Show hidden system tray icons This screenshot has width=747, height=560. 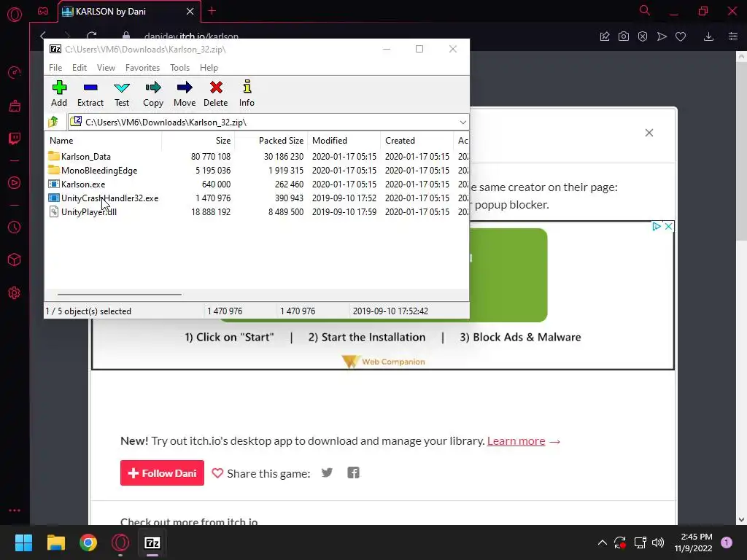click(602, 542)
